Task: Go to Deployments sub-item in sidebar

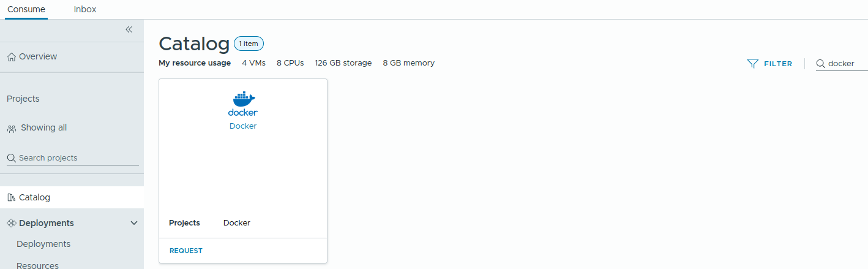Action: point(43,244)
